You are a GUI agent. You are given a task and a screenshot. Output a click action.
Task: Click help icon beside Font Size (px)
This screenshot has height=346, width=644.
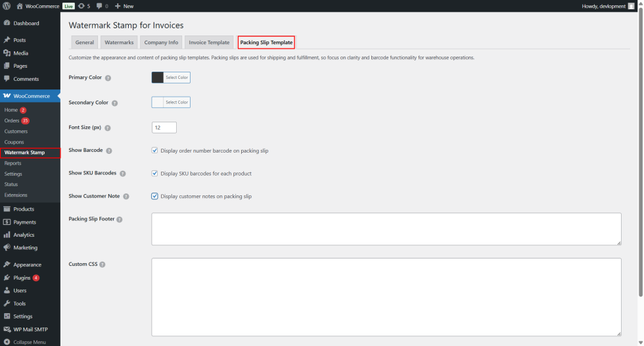108,128
